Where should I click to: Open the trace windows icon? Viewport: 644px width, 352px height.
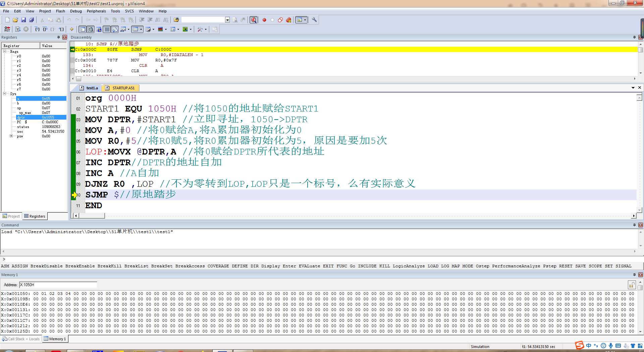click(x=173, y=29)
